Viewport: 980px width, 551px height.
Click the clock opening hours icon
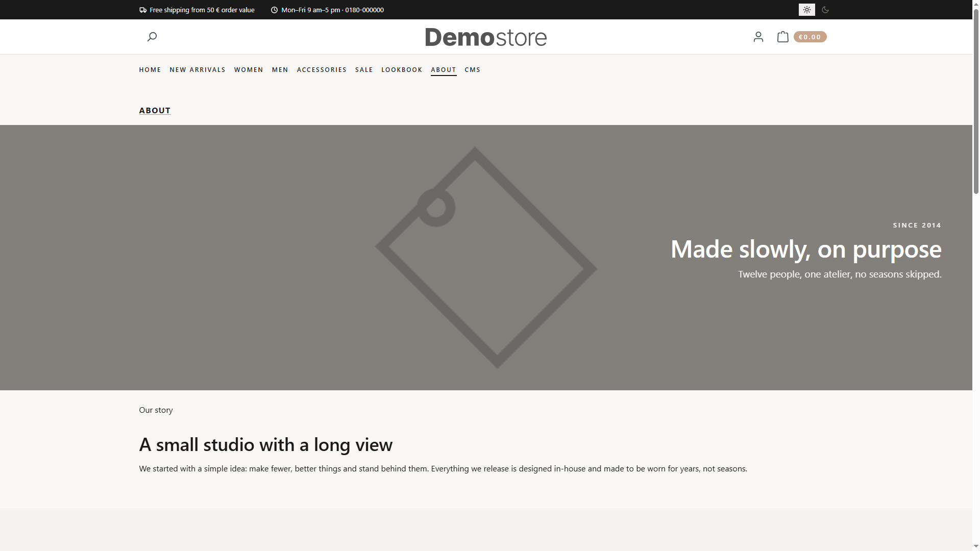tap(274, 10)
